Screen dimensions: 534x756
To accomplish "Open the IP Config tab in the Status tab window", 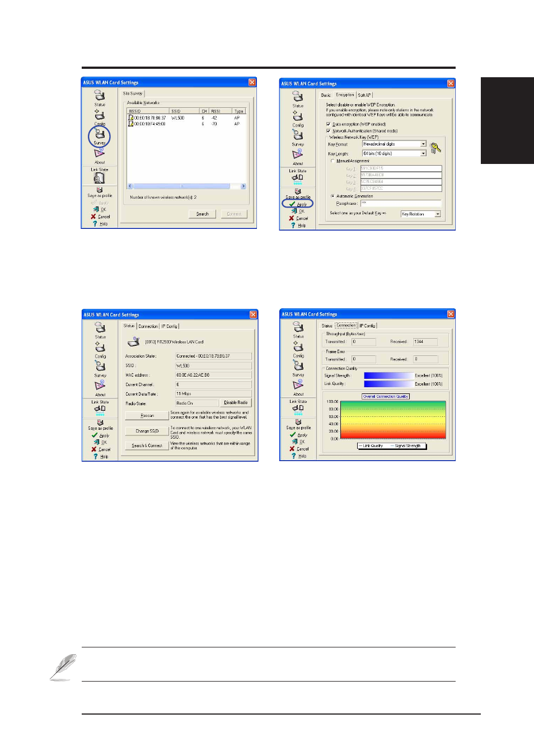I will (170, 326).
